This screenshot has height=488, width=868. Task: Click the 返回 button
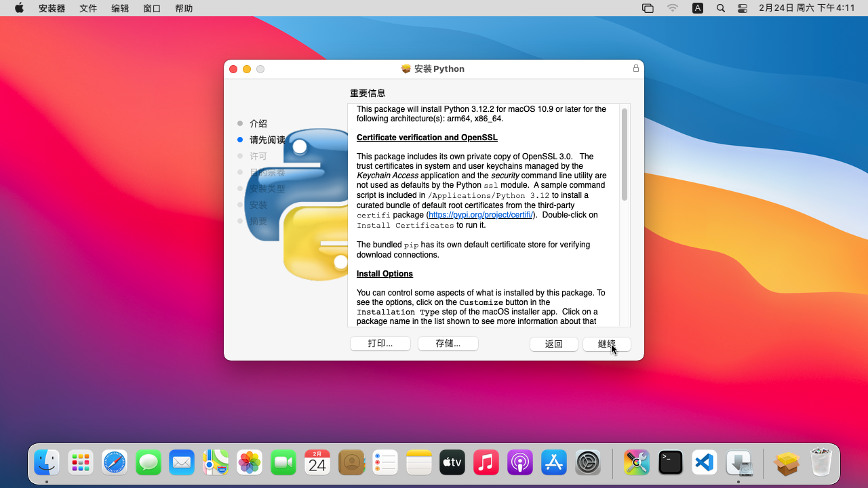pos(554,344)
